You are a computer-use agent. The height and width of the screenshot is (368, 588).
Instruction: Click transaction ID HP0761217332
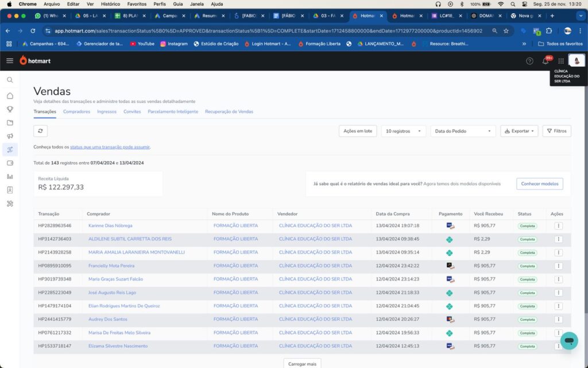pos(55,333)
